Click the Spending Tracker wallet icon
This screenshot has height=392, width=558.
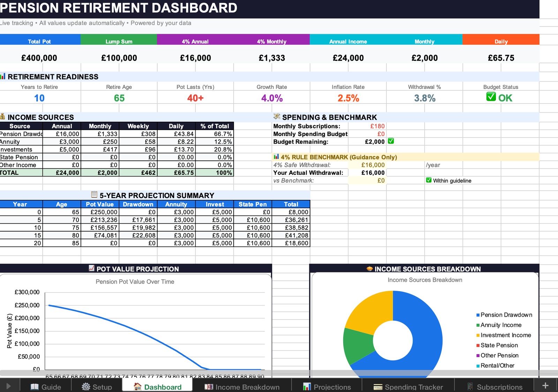click(378, 387)
